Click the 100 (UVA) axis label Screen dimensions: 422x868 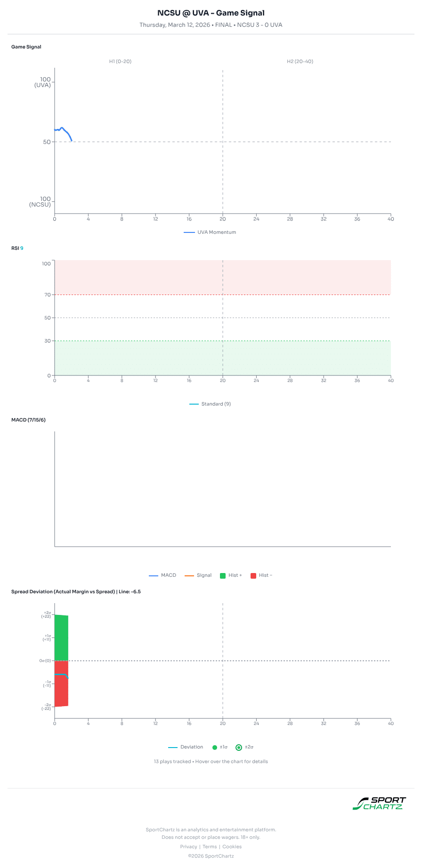point(42,82)
